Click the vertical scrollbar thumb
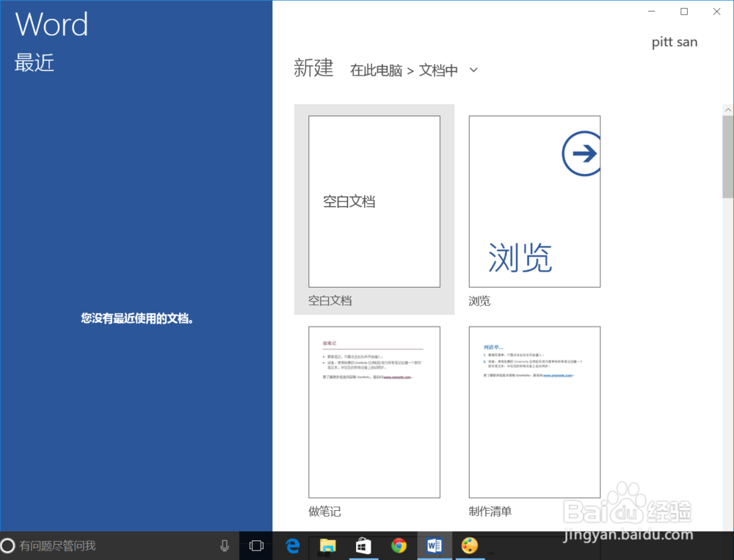Screen dimensions: 734x560 (x=728, y=157)
